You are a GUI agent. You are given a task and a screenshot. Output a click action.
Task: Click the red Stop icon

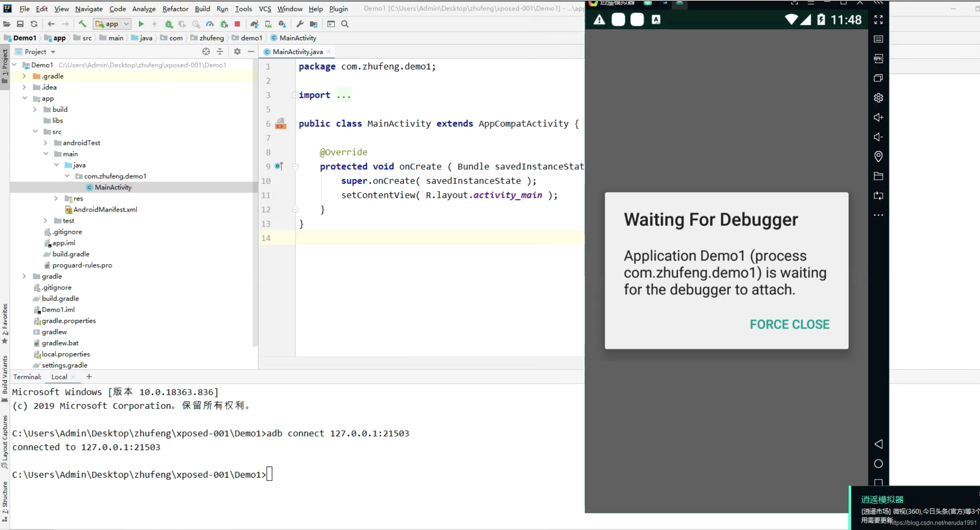[x=237, y=24]
